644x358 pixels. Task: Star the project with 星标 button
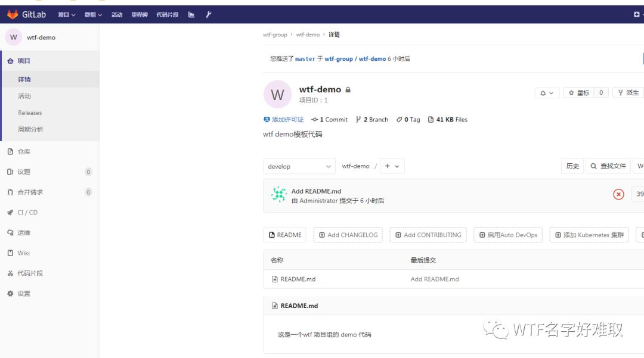(578, 93)
